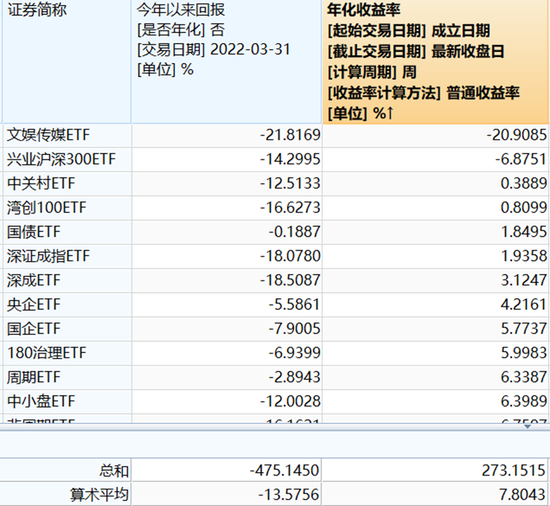The width and height of the screenshot is (550, 506).
Task: Click the 4.2161 annualized yield cell
Action: point(435,305)
